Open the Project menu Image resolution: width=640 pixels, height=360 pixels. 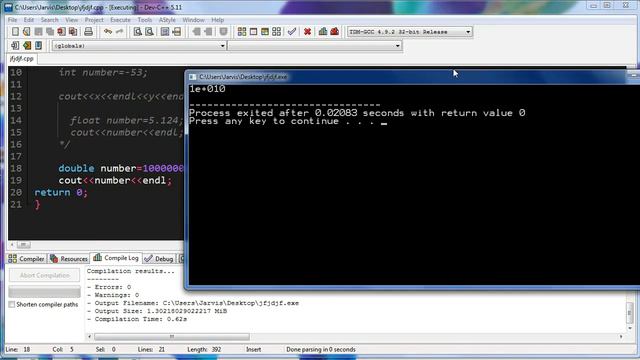point(94,20)
